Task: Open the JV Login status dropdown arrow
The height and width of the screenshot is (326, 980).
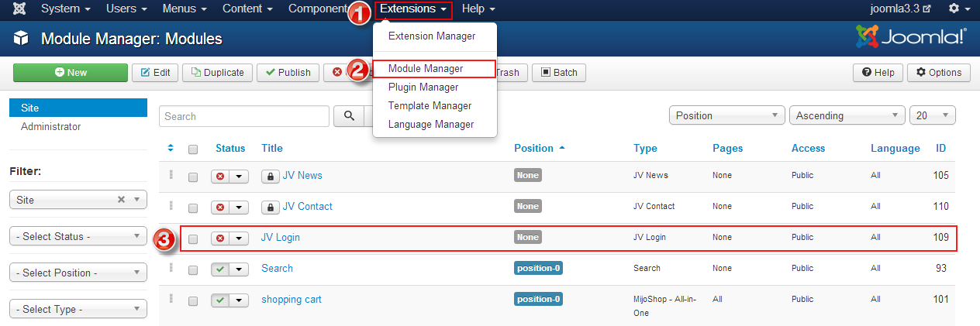Action: pos(239,238)
